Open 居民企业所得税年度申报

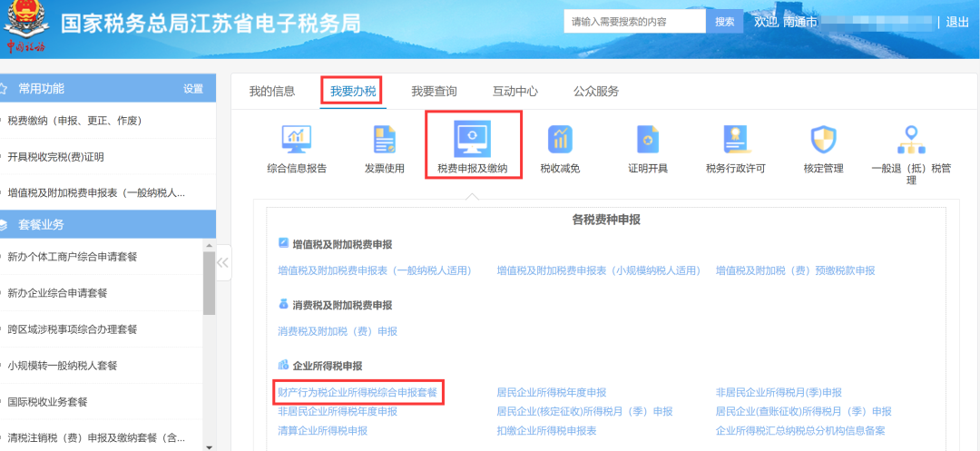pyautogui.click(x=552, y=392)
